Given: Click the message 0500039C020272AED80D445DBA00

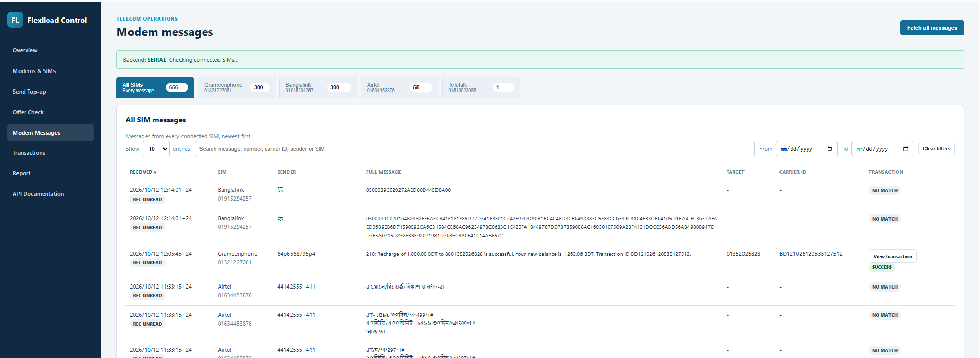Looking at the screenshot, I should [x=408, y=190].
